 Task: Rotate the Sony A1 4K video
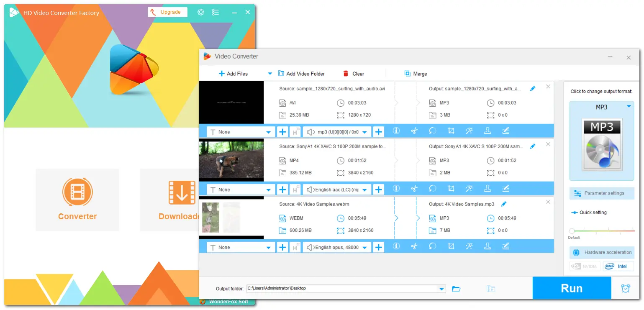[x=433, y=189]
